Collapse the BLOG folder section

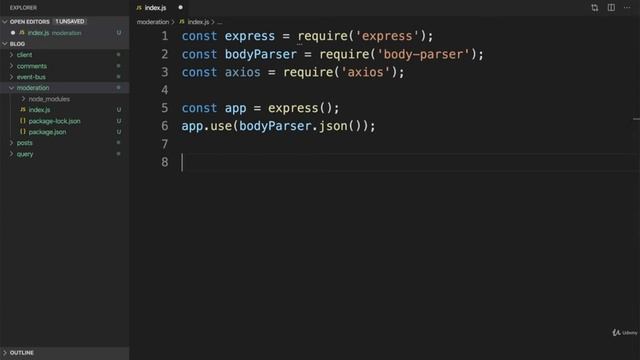click(x=5, y=44)
